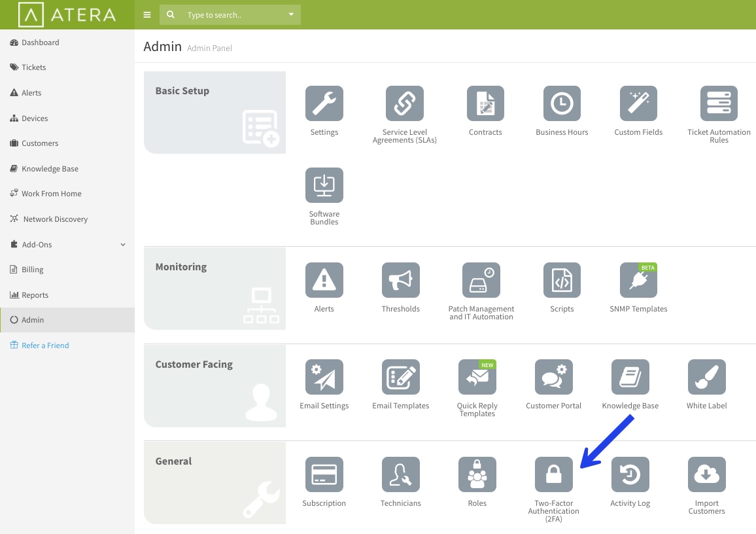
Task: Open the Scripts icon
Action: tap(562, 280)
